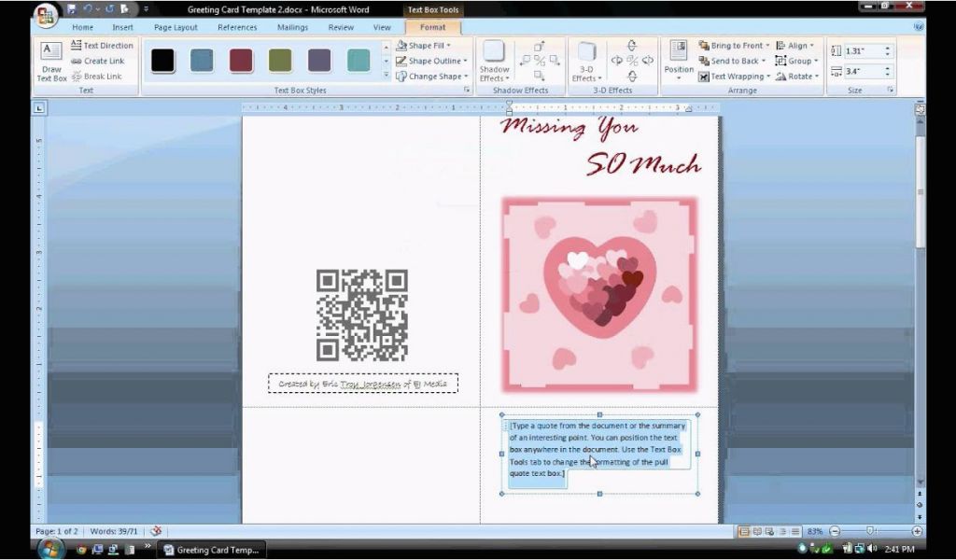956x560 pixels.
Task: Open the Review tab
Action: (341, 27)
